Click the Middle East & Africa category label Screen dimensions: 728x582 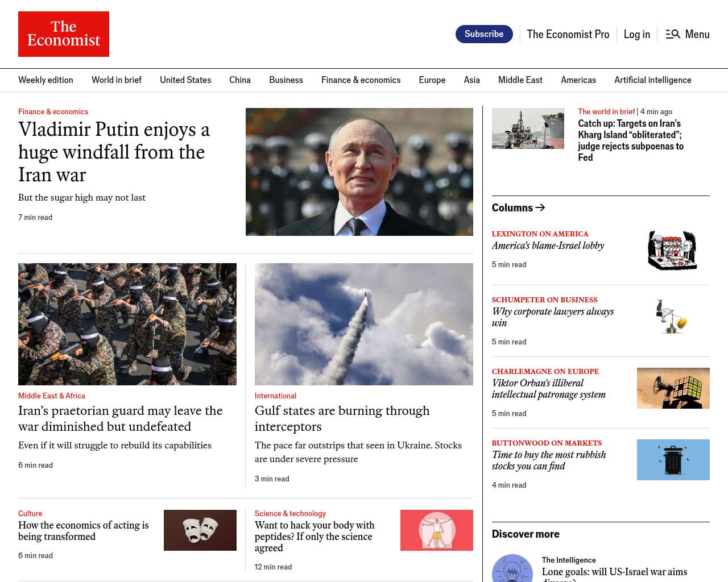click(x=52, y=396)
